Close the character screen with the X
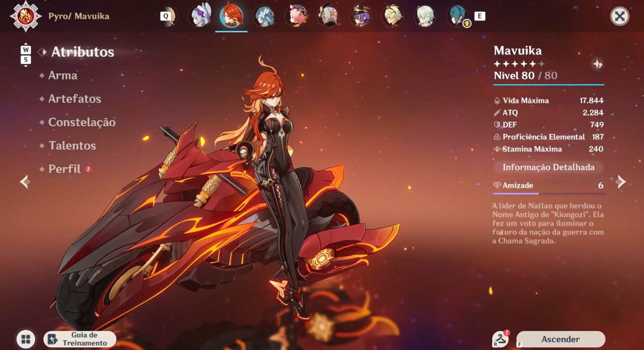 click(x=619, y=17)
